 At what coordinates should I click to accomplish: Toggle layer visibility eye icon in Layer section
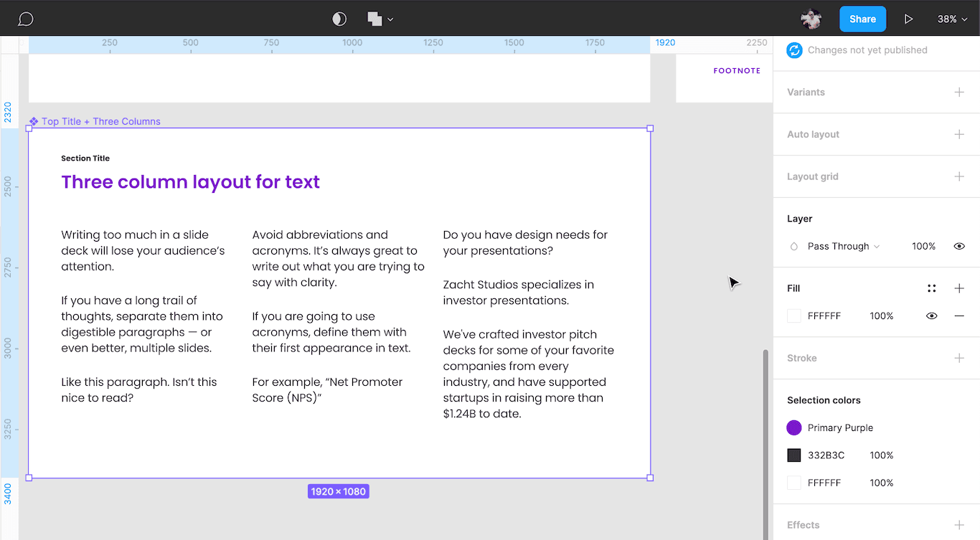pos(959,246)
